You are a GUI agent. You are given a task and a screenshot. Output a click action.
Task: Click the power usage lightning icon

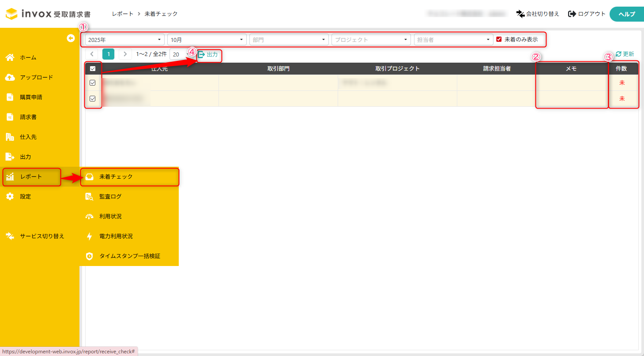pos(89,236)
